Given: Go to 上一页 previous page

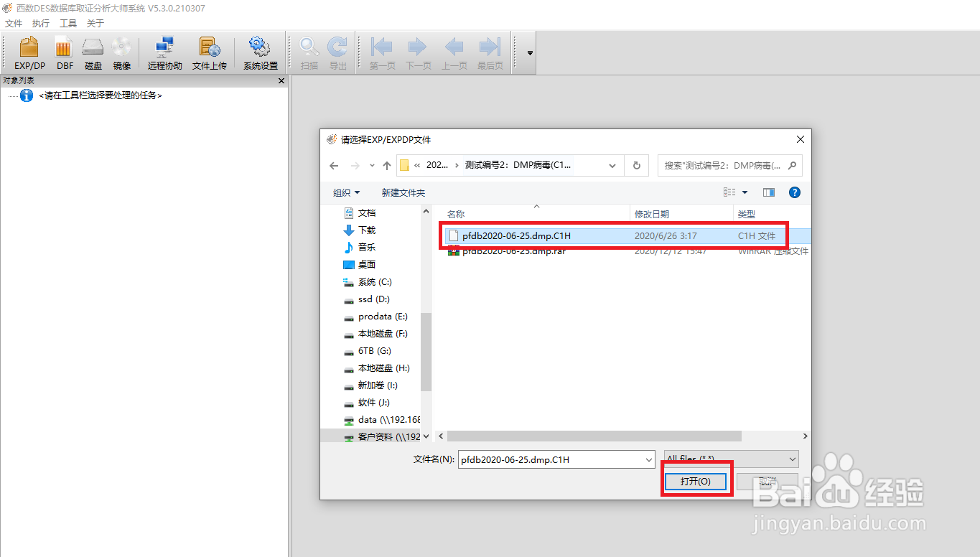Looking at the screenshot, I should point(454,54).
